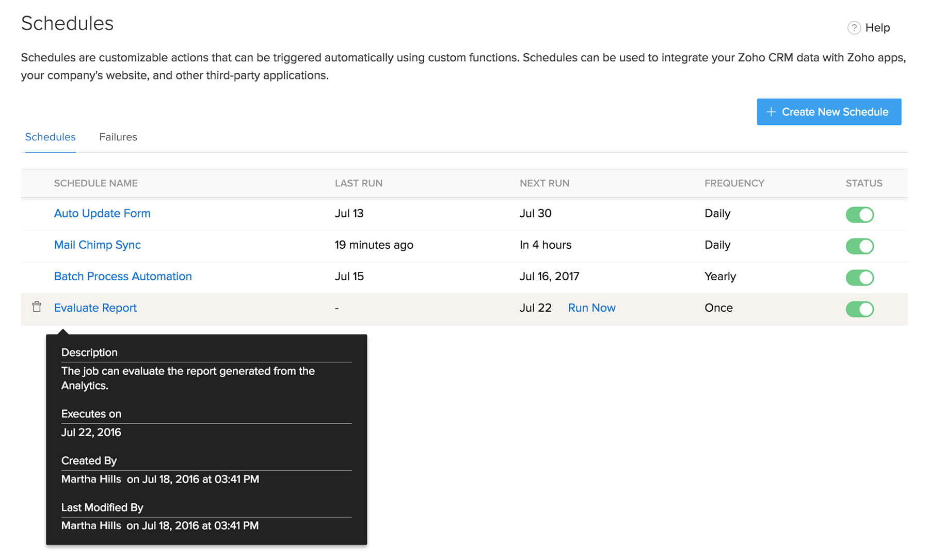Toggle Batch Process Automation status switch
929x560 pixels.
tap(859, 278)
